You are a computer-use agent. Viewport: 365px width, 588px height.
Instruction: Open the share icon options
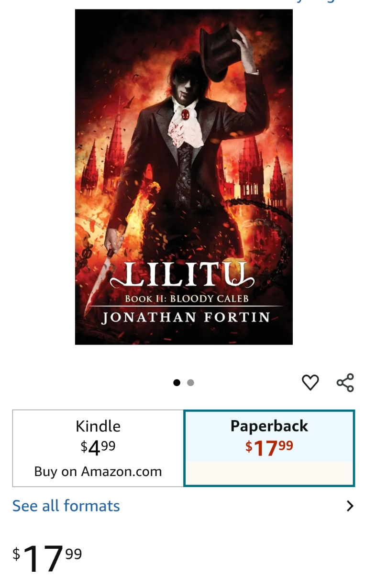tap(345, 382)
